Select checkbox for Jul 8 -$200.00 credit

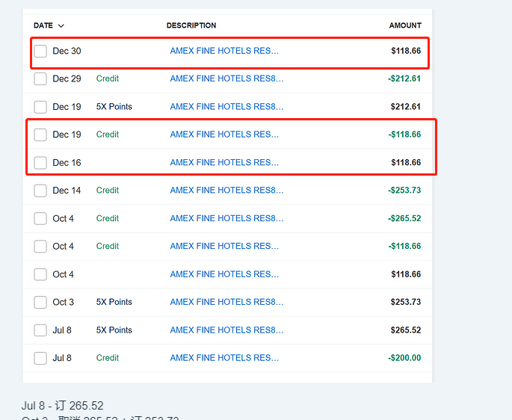pos(40,359)
